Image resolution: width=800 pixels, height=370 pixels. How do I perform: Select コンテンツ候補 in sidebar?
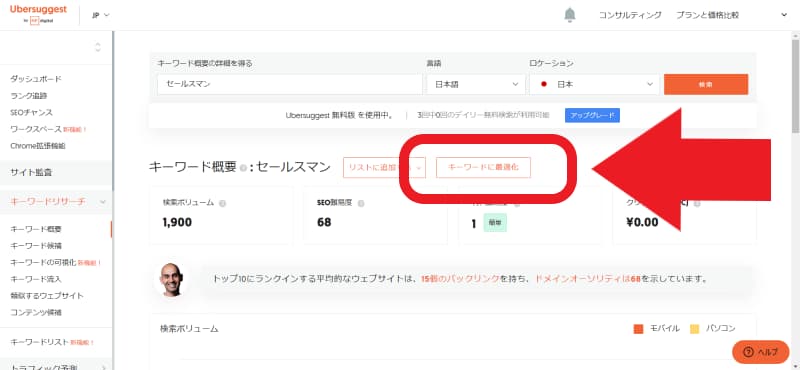click(36, 312)
